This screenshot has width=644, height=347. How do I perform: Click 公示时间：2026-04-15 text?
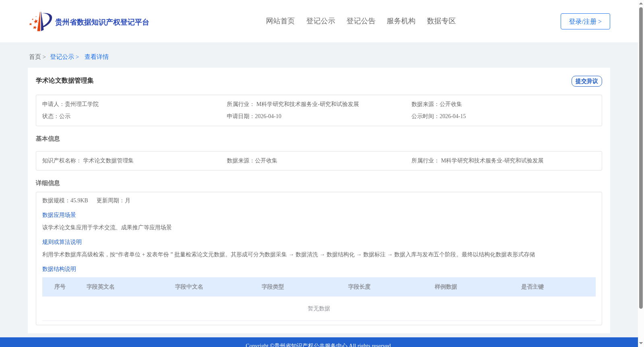tap(438, 116)
